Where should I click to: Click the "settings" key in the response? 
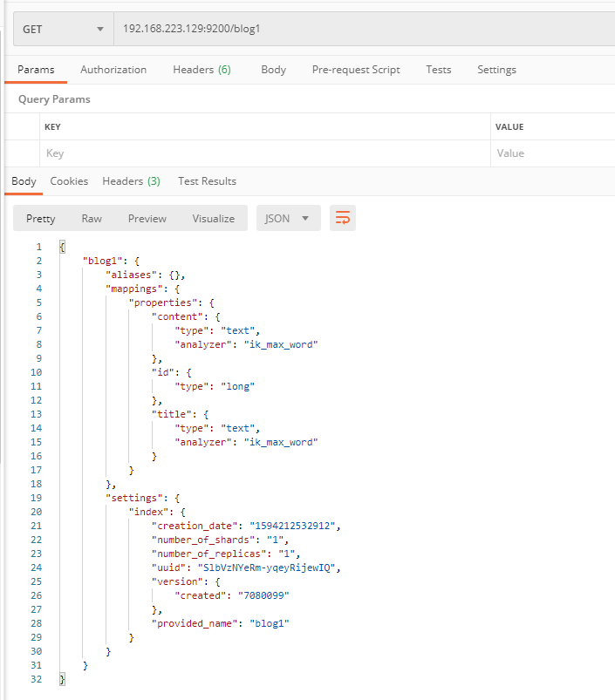pos(137,498)
